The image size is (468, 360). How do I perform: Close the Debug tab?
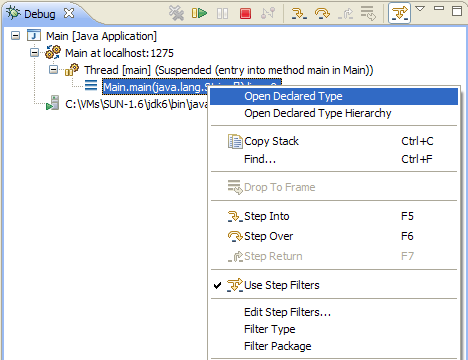click(x=69, y=13)
